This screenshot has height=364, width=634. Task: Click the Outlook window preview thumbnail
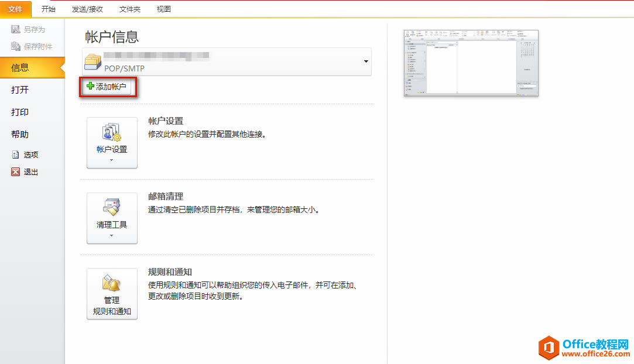(471, 63)
